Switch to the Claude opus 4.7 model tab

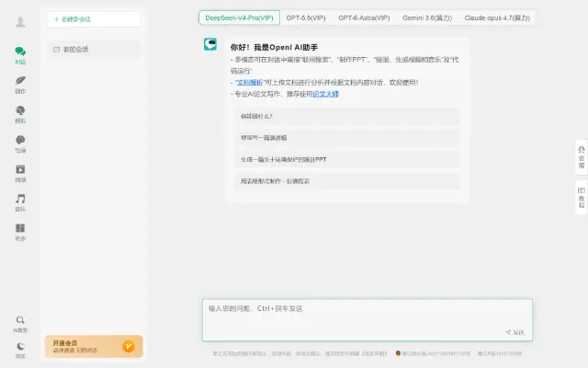coord(497,17)
